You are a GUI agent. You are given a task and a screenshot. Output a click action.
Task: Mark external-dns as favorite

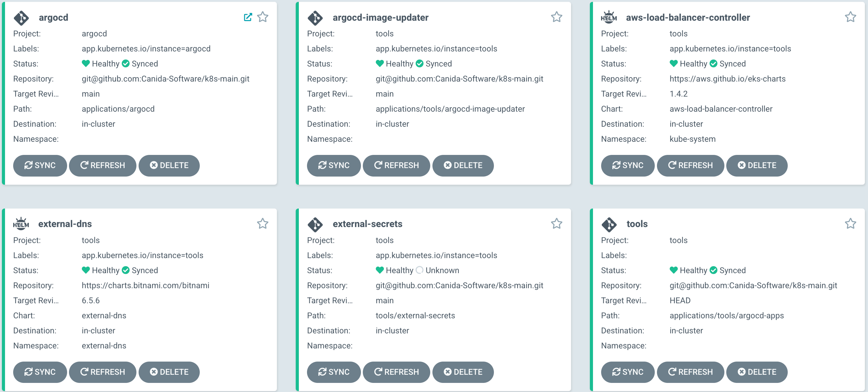tap(263, 224)
